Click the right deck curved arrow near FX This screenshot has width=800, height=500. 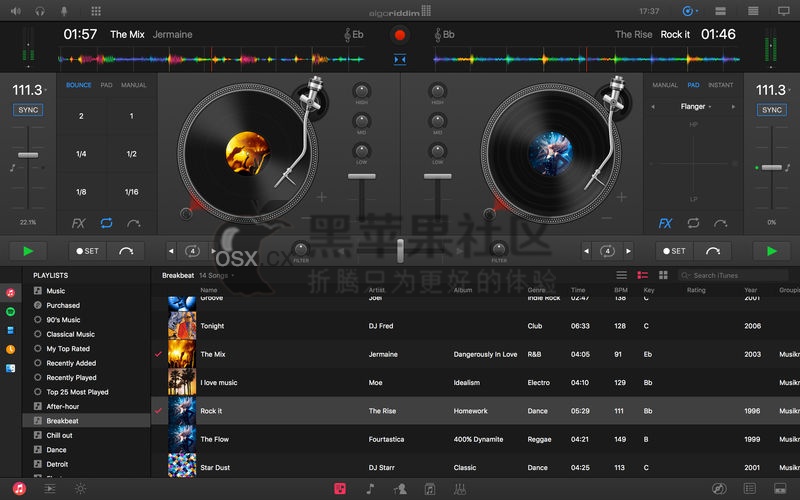pos(720,223)
